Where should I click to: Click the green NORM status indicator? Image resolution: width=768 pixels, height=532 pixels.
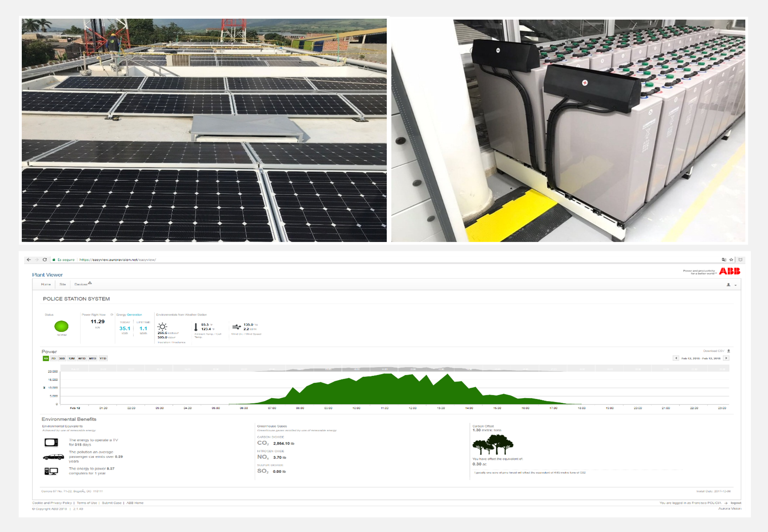click(x=61, y=327)
